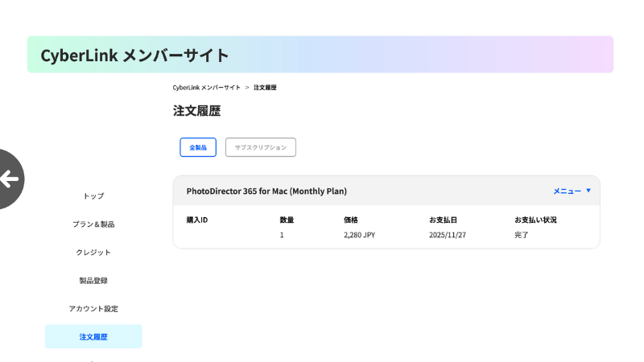Click the payment date 2025/11/27
The width and height of the screenshot is (644, 362).
(448, 235)
